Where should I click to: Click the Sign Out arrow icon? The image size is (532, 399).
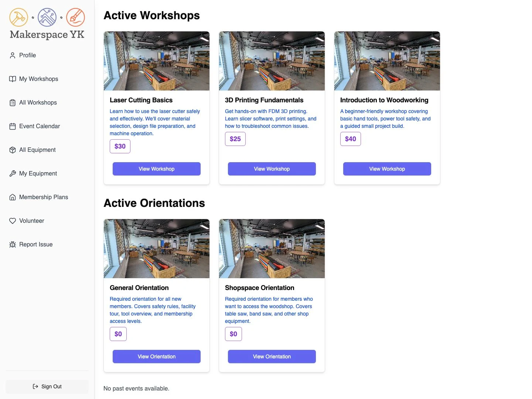click(35, 386)
